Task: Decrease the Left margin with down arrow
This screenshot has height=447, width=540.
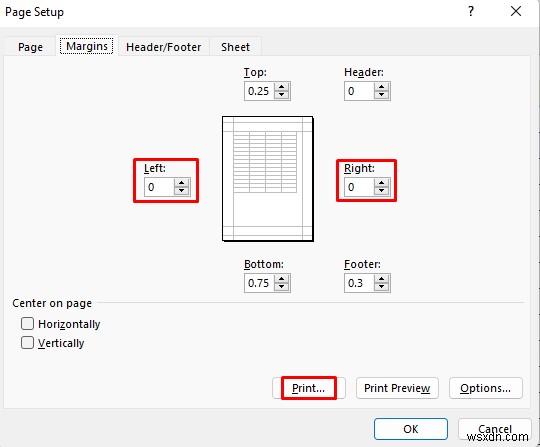Action: click(x=181, y=191)
